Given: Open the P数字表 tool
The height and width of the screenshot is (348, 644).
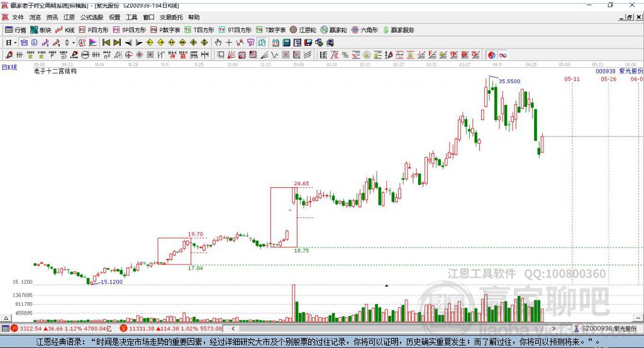Looking at the screenshot, I should (x=165, y=30).
